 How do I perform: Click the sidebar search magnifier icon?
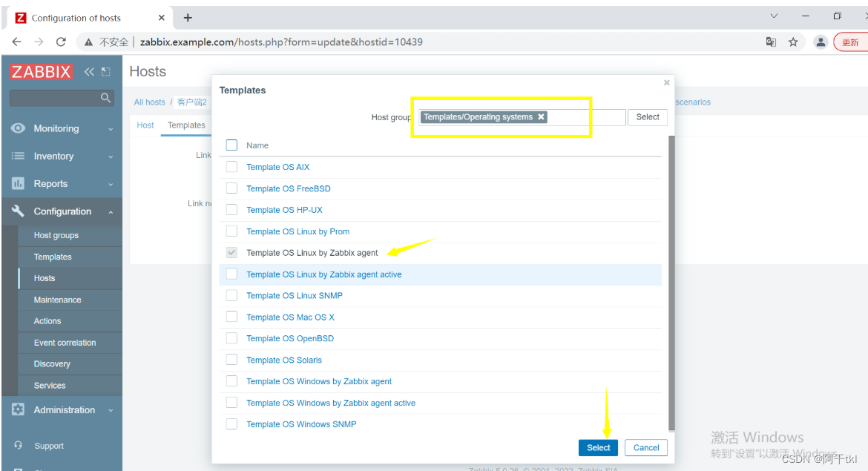click(x=105, y=98)
